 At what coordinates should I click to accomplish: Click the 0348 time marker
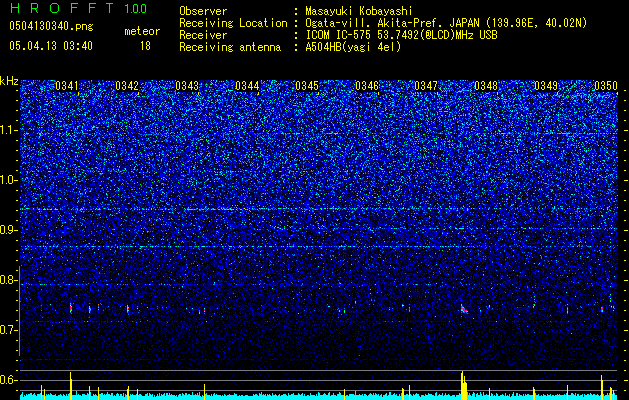pyautogui.click(x=486, y=86)
